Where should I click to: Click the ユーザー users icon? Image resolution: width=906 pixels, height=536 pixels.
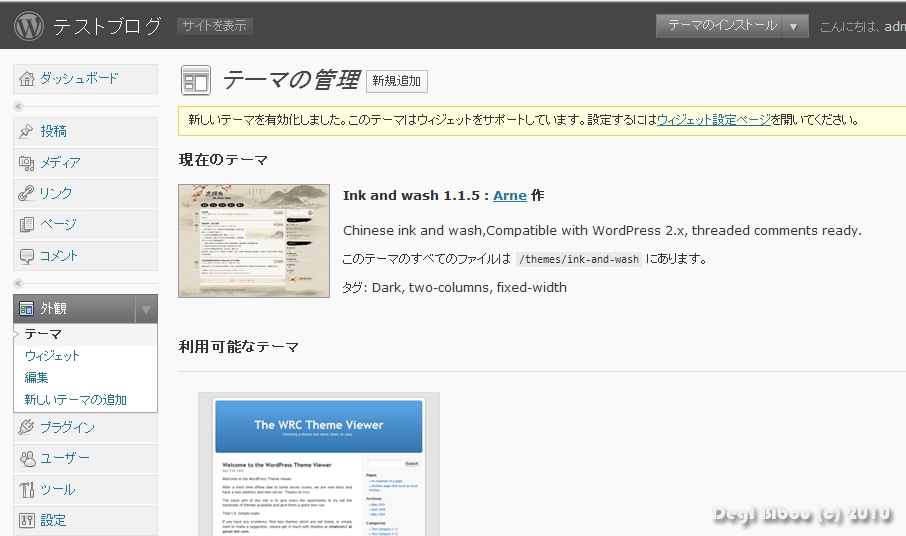click(27, 459)
